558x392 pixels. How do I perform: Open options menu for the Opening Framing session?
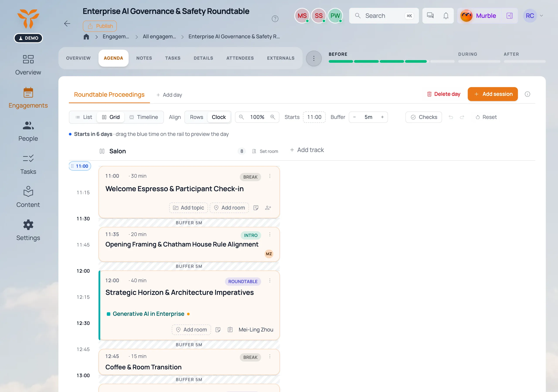click(x=270, y=234)
